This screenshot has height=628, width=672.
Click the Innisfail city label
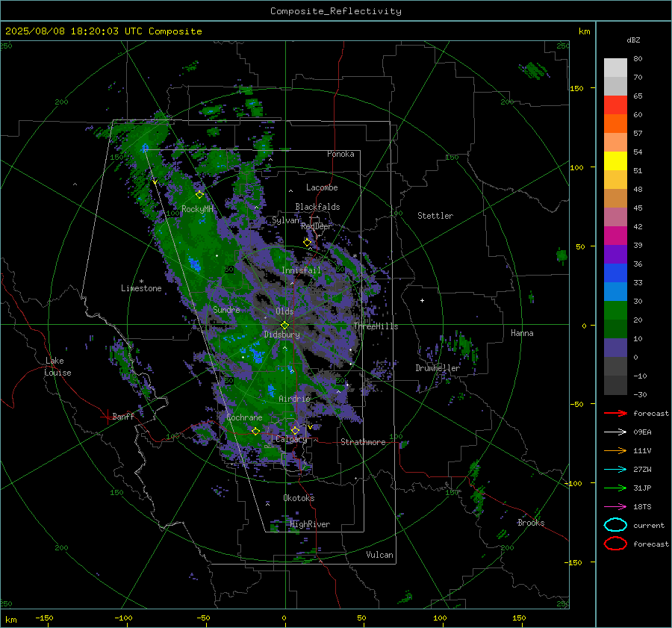301,270
